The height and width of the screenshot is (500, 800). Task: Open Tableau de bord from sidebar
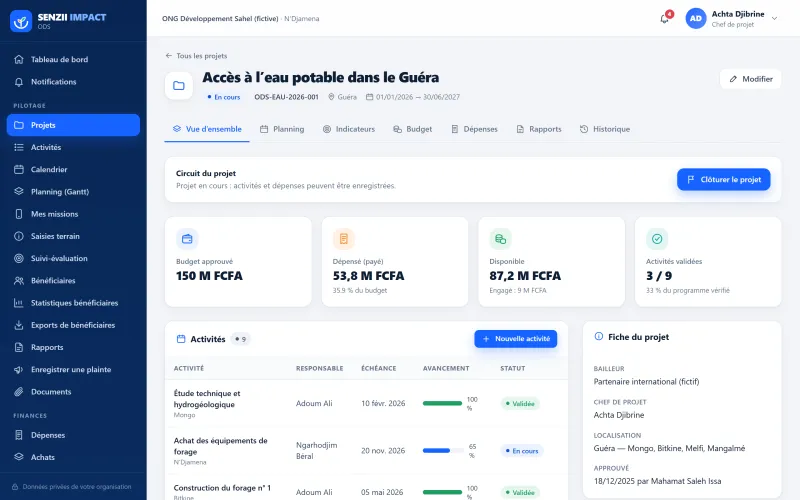(x=73, y=59)
